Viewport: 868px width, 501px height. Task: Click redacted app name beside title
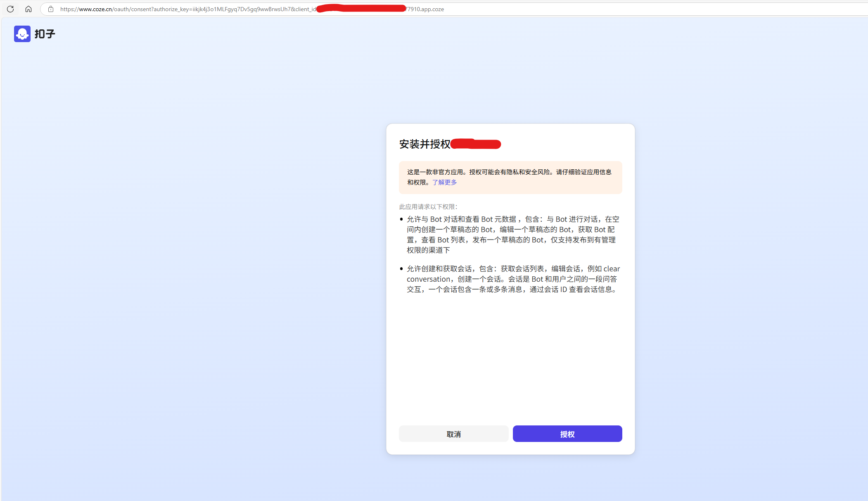coord(476,144)
